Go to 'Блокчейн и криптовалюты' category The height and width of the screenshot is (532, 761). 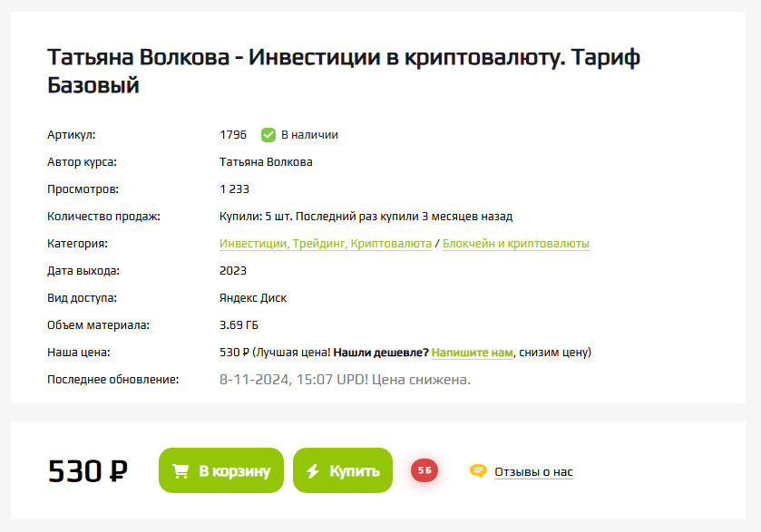pos(516,244)
